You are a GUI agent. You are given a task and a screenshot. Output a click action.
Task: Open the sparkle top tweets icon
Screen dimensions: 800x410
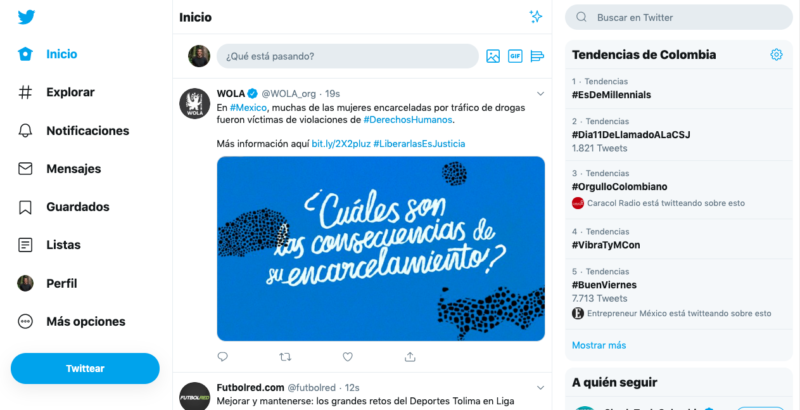[x=535, y=17]
